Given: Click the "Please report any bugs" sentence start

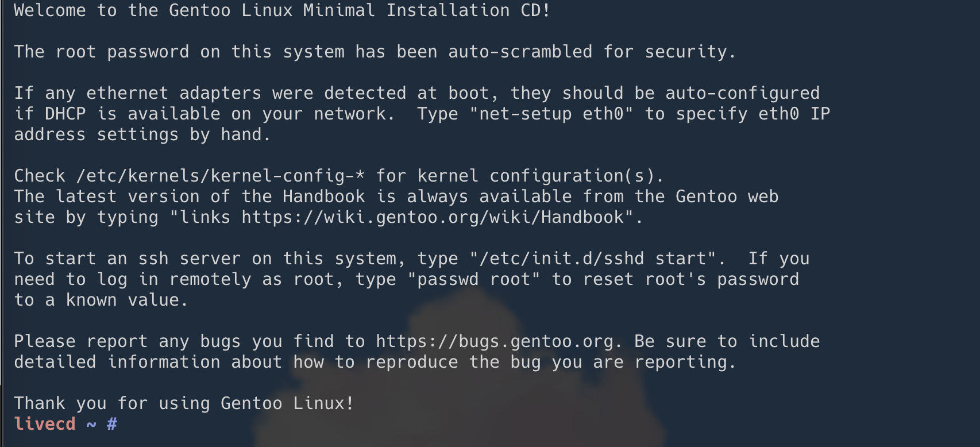Looking at the screenshot, I should pos(128,342).
